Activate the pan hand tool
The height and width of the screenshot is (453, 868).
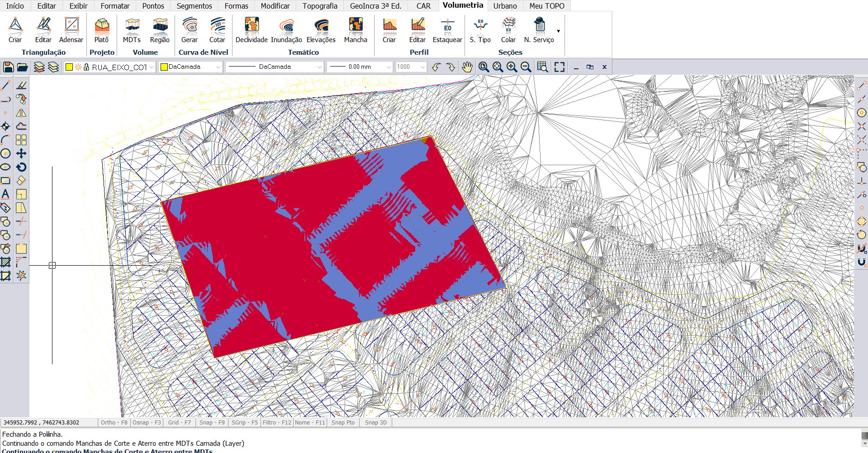(467, 67)
